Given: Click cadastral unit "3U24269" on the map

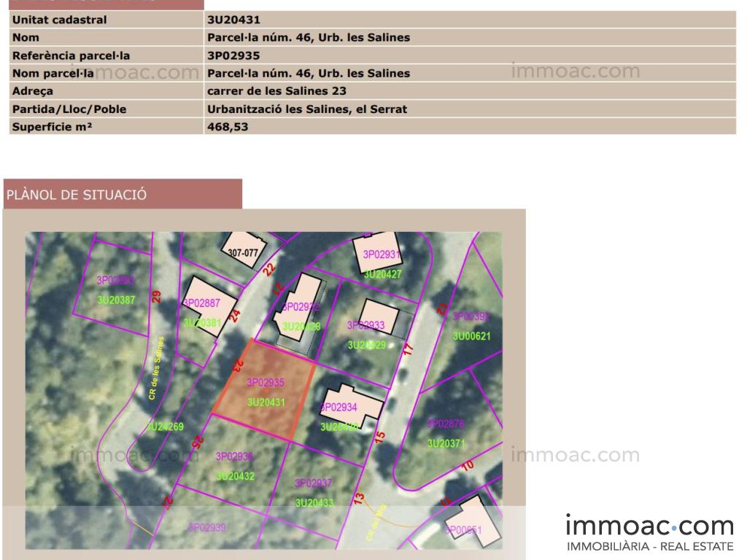Looking at the screenshot, I should [165, 427].
